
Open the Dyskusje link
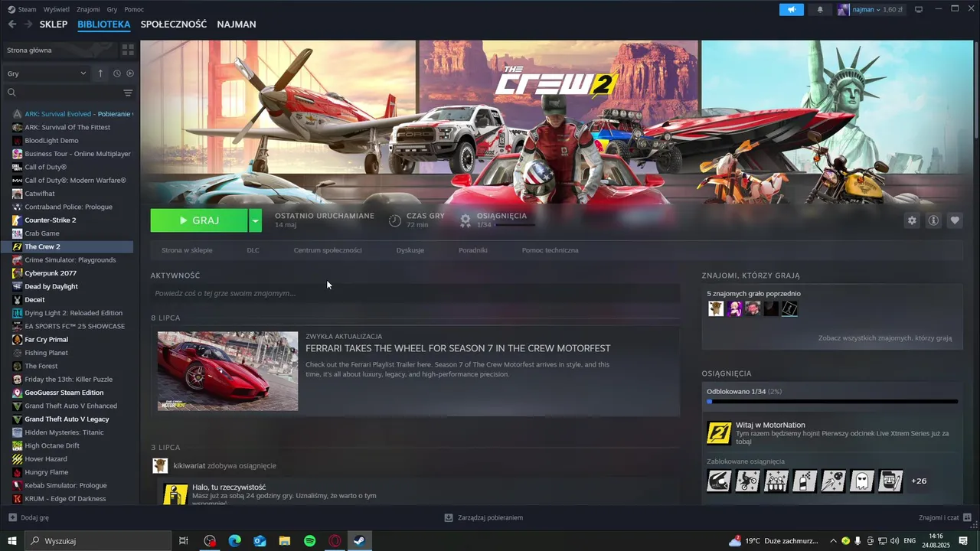tap(410, 250)
